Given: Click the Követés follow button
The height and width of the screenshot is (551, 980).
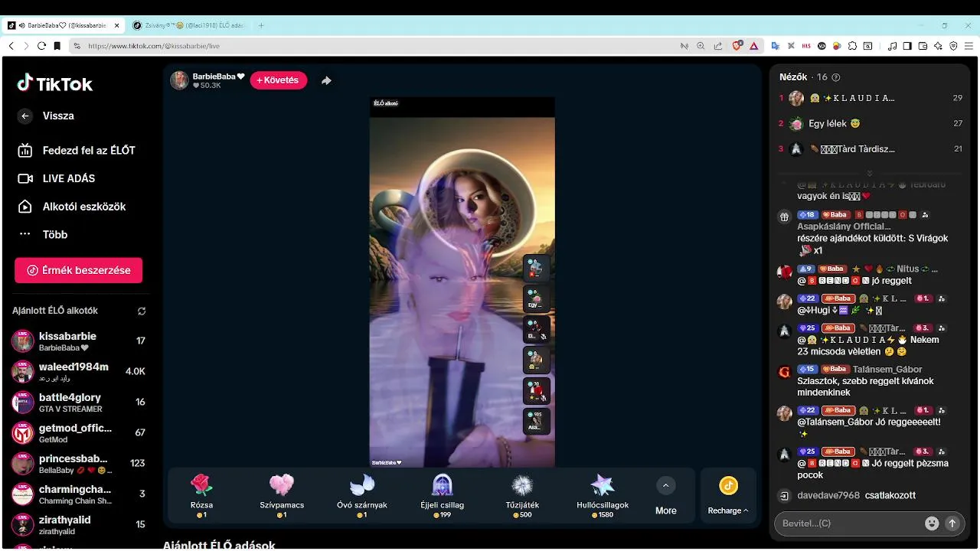Looking at the screenshot, I should tap(279, 80).
